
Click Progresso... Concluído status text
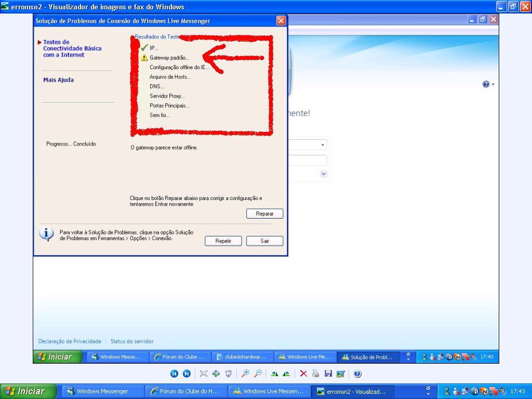(71, 144)
